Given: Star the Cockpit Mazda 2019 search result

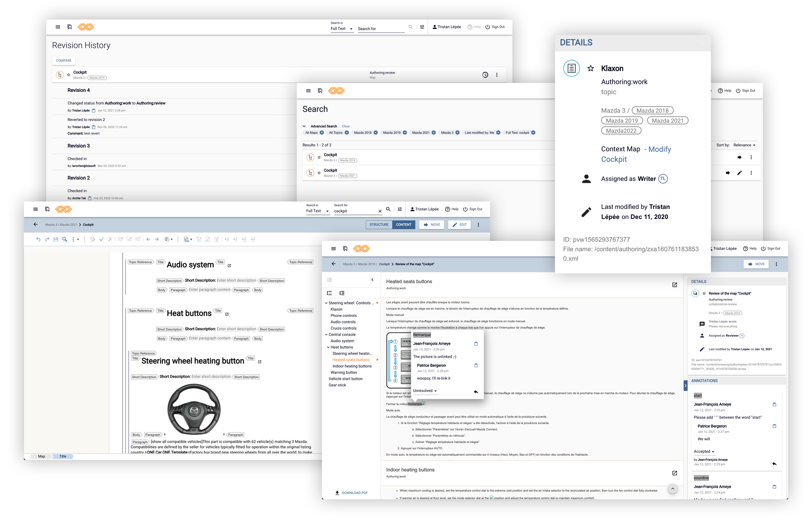Looking at the screenshot, I should pos(319,157).
